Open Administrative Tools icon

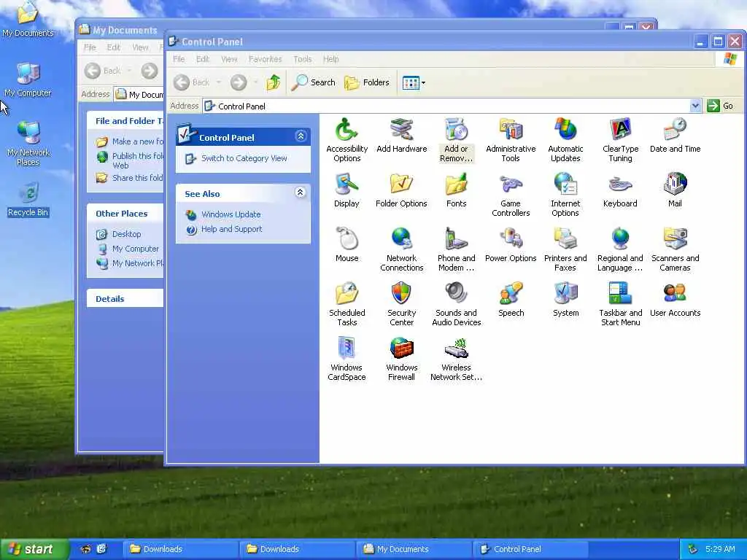511,141
